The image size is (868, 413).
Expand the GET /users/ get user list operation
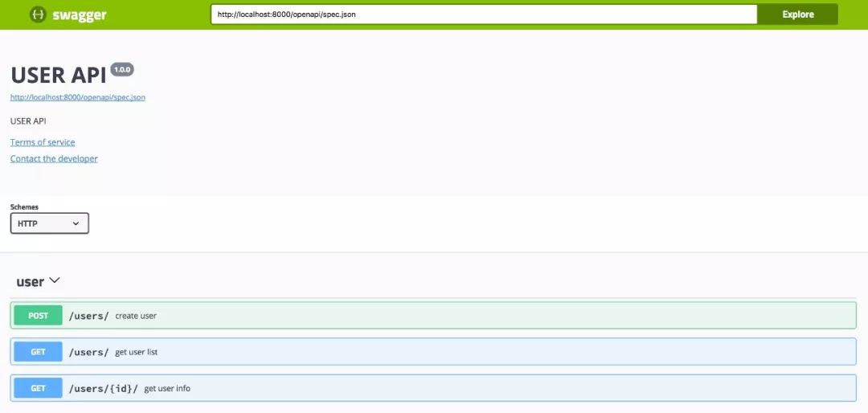[x=433, y=352]
